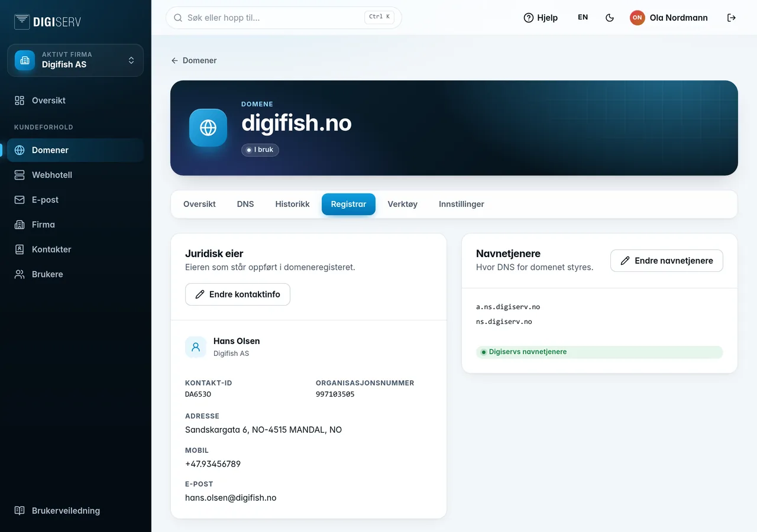Image resolution: width=757 pixels, height=532 pixels.
Task: Click the Kontakter sidebar icon
Action: click(20, 249)
